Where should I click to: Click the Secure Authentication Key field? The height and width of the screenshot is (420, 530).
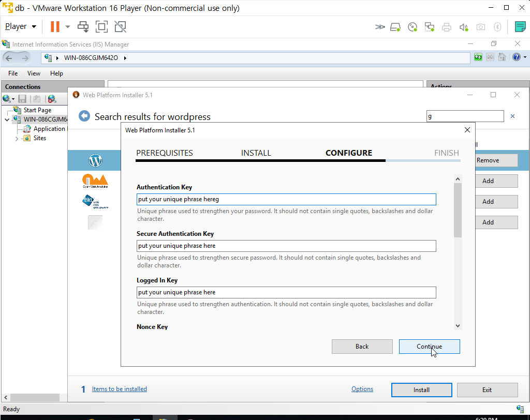[x=286, y=246]
